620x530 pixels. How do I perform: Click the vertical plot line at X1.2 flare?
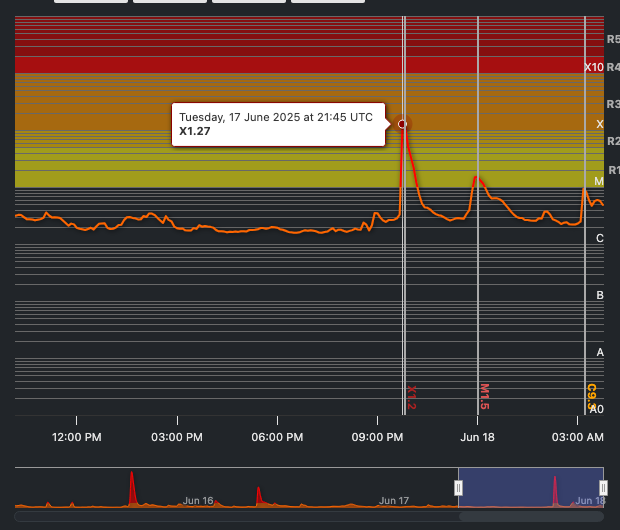(404, 300)
